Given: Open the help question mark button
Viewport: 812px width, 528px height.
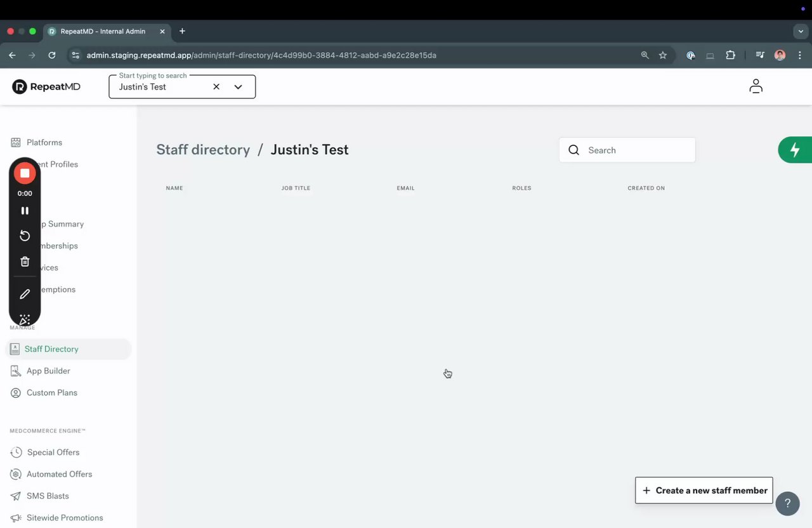Looking at the screenshot, I should click(787, 503).
